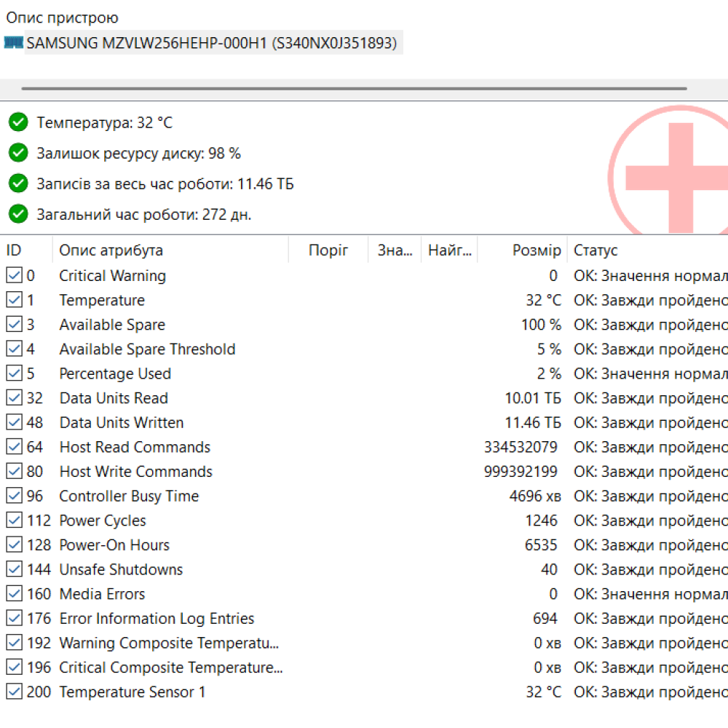Image resolution: width=728 pixels, height=728 pixels.
Task: Toggle checkbox for Media Errors
Action: point(14,594)
